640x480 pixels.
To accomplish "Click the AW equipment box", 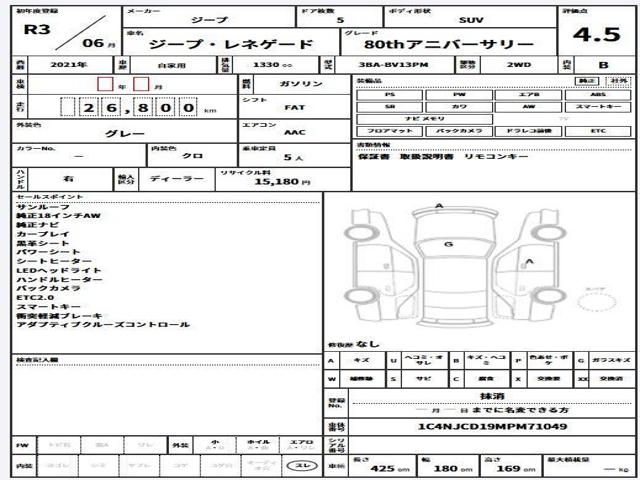I will [x=529, y=107].
